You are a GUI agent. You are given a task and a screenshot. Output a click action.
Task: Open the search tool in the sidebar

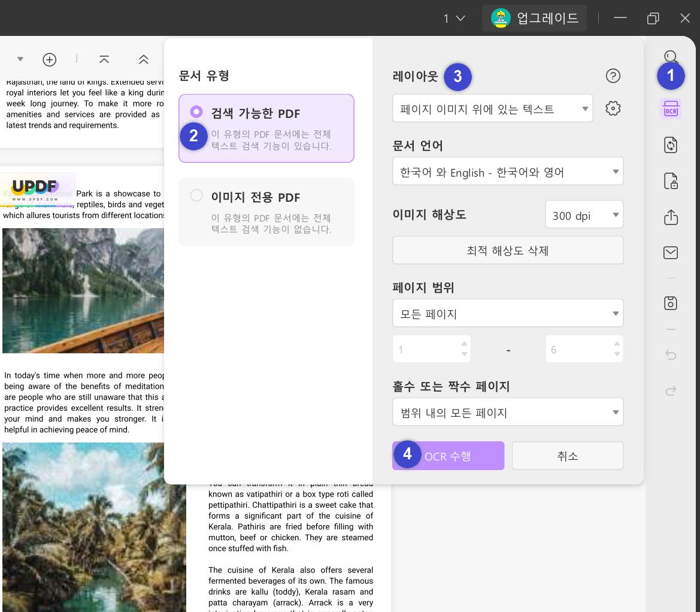671,57
